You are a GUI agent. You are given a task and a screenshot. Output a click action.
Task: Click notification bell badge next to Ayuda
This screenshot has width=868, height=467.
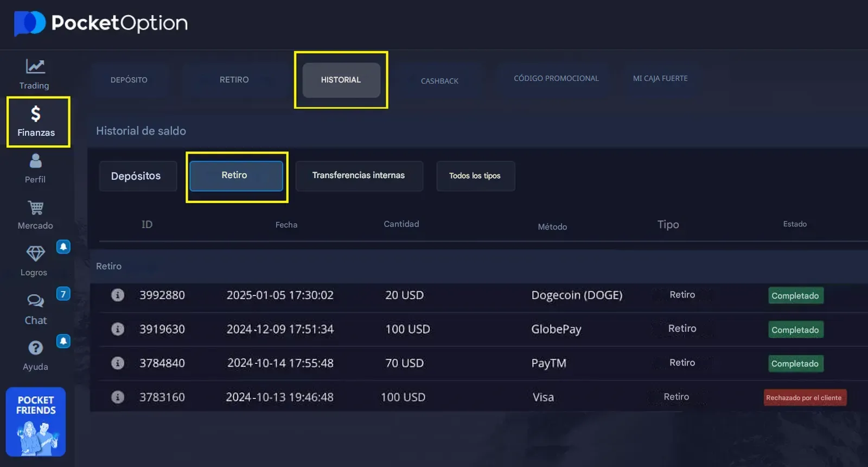(63, 341)
